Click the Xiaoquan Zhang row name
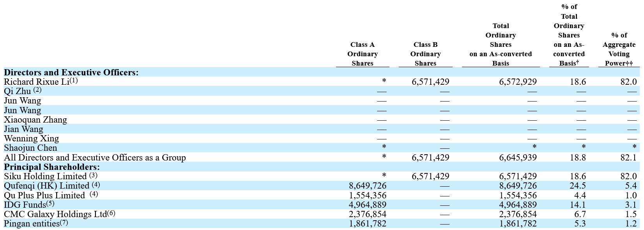Viewport: 644px width, 230px height. tap(35, 120)
